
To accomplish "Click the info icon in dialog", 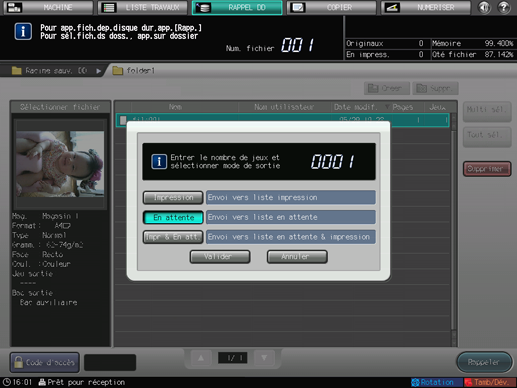I will click(x=159, y=161).
